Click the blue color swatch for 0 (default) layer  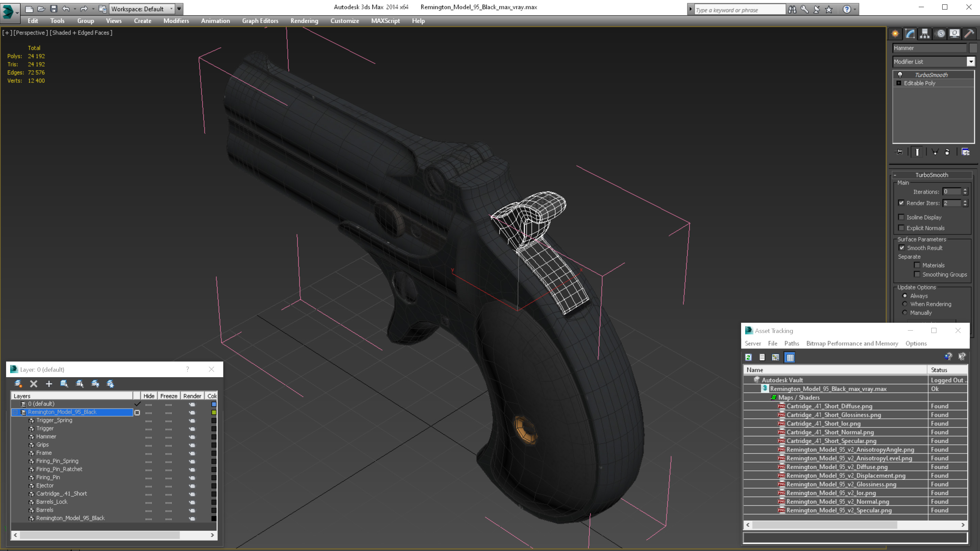coord(214,404)
